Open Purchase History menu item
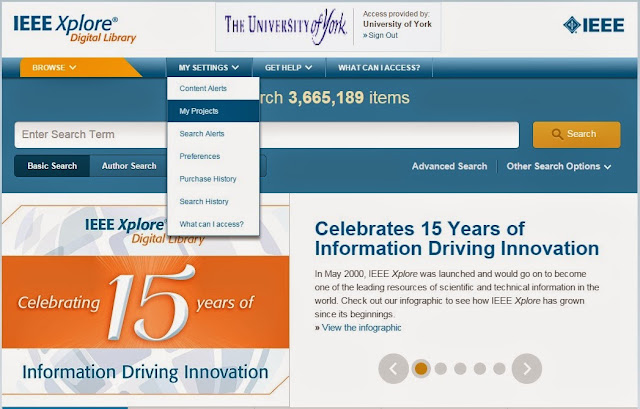The width and height of the screenshot is (640, 409). tap(213, 179)
